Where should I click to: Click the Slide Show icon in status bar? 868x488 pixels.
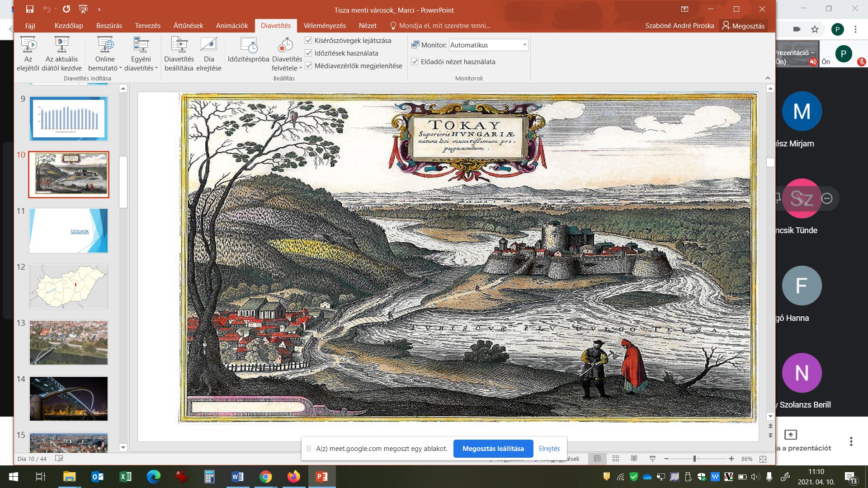click(652, 459)
